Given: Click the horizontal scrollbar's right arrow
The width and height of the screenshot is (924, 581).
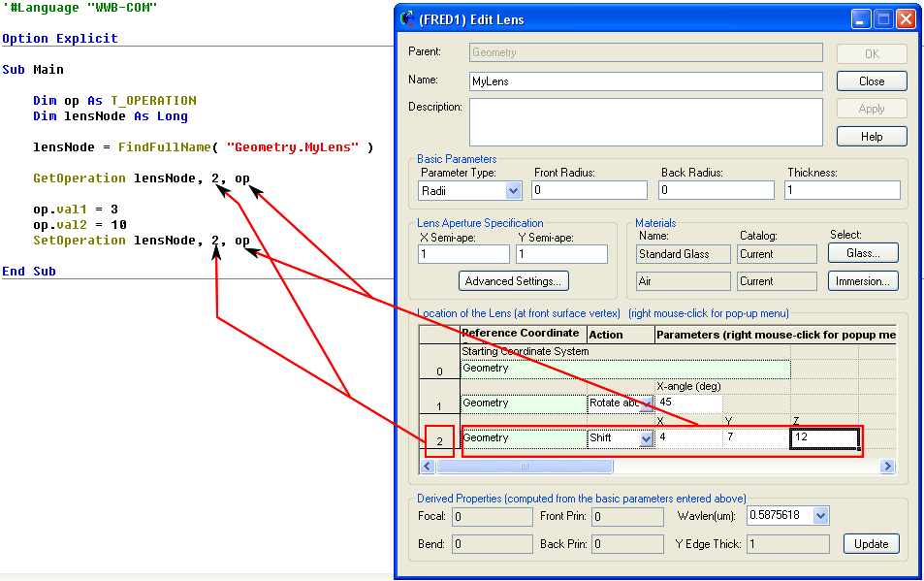Looking at the screenshot, I should 886,467.
